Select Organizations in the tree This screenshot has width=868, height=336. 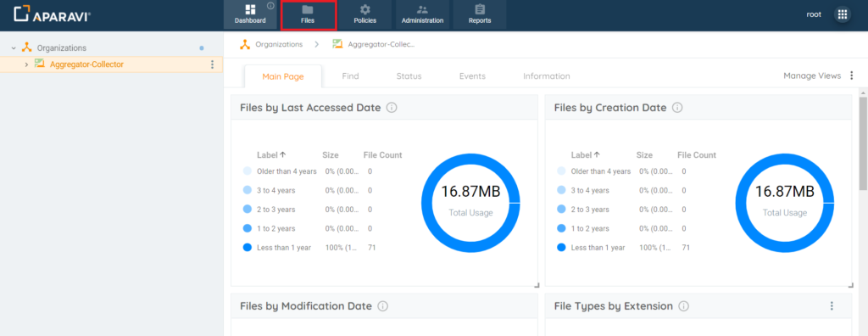[61, 48]
